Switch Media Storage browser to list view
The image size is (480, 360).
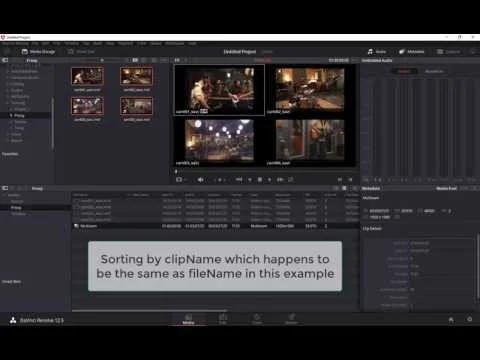click(144, 60)
